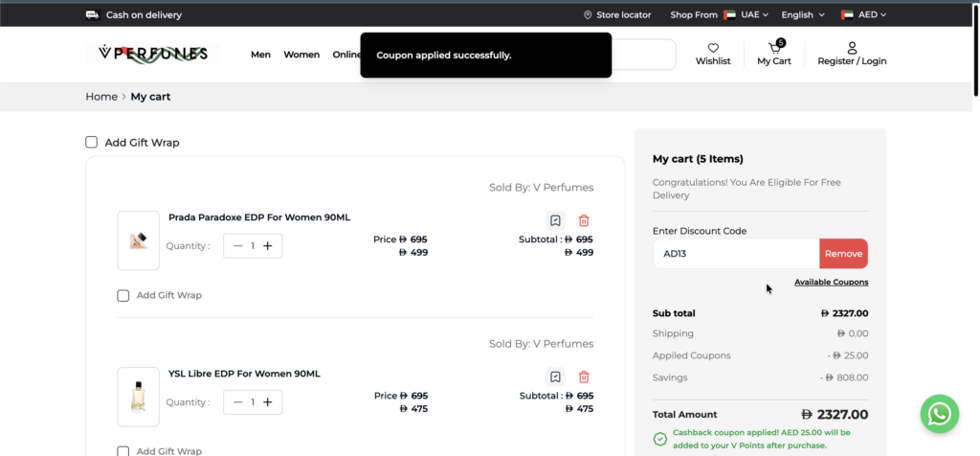Click the discount code field containing AD13

736,253
